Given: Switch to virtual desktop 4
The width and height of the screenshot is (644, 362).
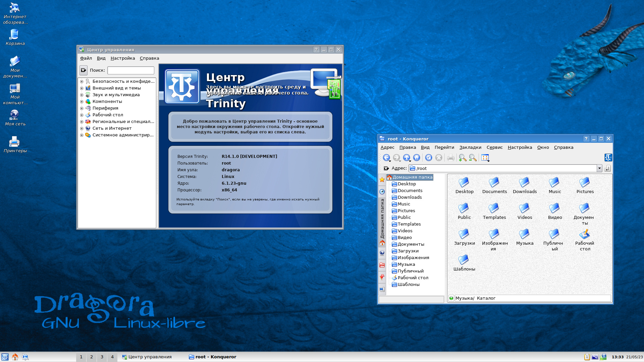Looking at the screenshot, I should 112,357.
